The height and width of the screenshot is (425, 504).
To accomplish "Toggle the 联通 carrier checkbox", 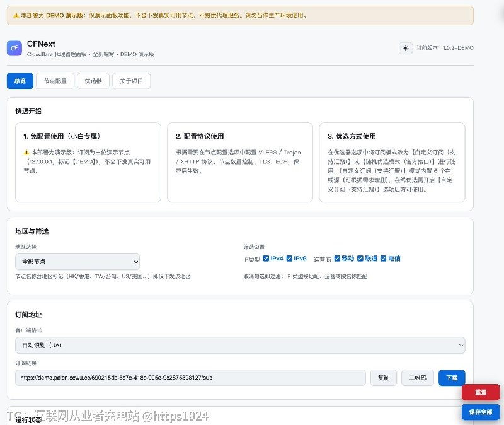I will click(360, 259).
